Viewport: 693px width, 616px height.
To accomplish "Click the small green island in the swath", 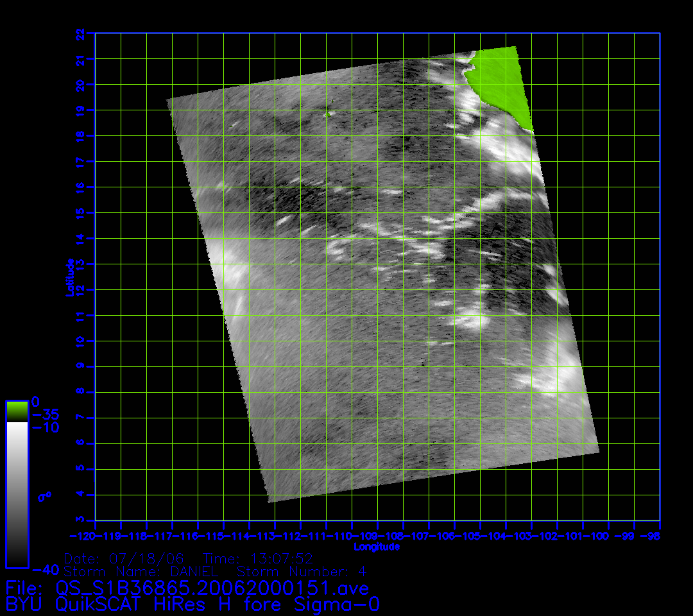I will pos(328,114).
